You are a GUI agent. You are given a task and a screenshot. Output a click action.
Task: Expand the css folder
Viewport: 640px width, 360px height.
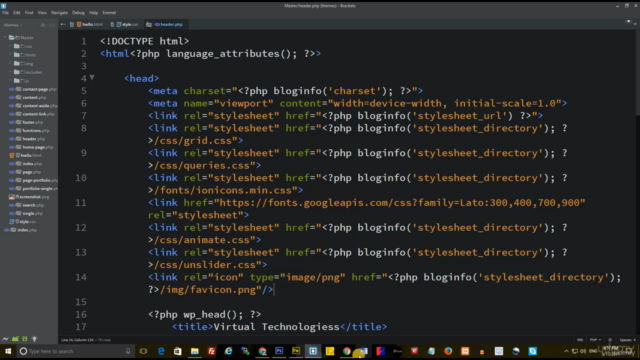pos(11,46)
